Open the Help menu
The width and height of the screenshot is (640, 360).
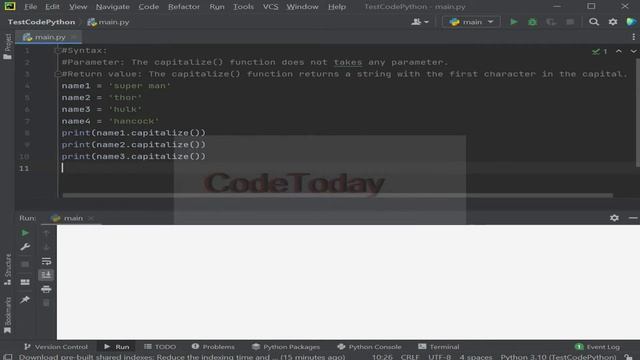(337, 7)
